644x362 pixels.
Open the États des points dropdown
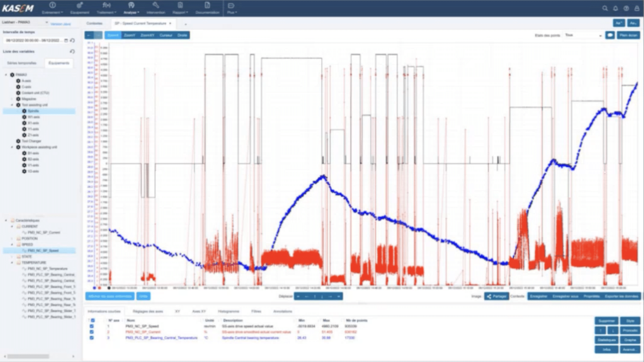pyautogui.click(x=582, y=35)
